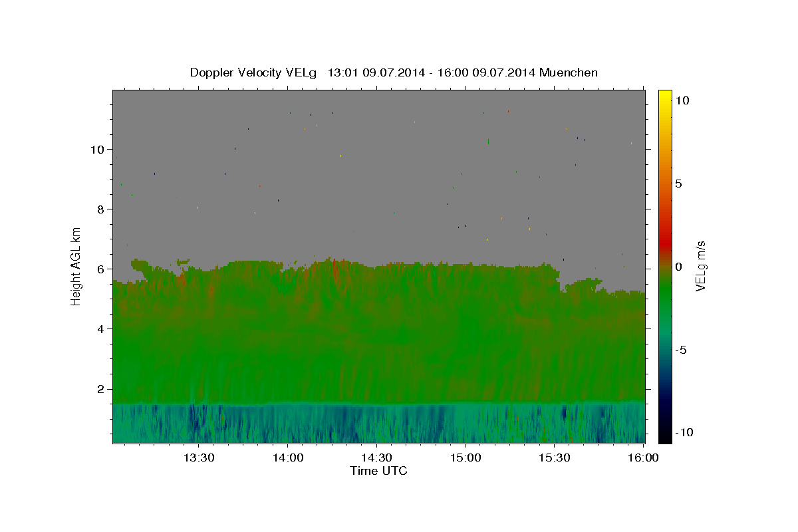The image size is (798, 532).
Task: Click the 14:30 time tick label
Action: click(376, 458)
